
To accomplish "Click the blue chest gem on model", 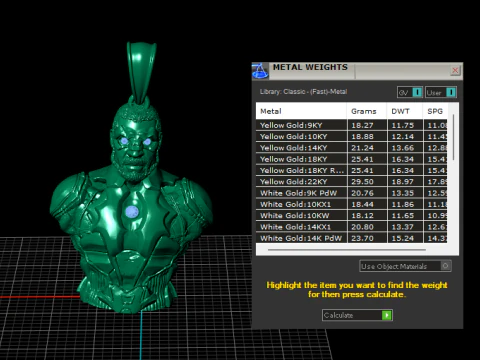I will tap(132, 212).
